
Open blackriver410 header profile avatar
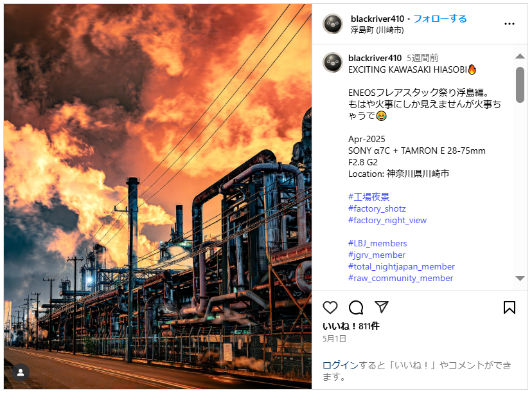pos(333,24)
